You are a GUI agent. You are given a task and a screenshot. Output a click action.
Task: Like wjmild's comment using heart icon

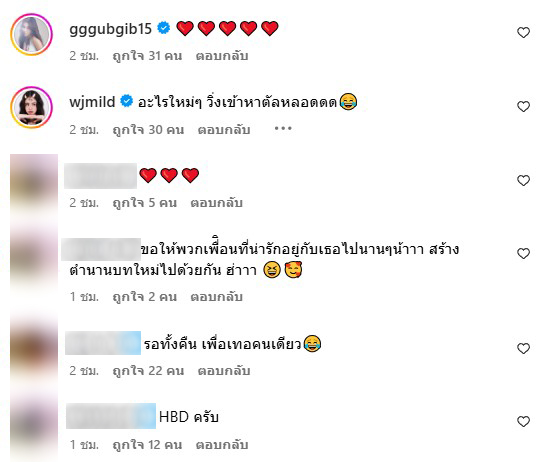click(523, 107)
